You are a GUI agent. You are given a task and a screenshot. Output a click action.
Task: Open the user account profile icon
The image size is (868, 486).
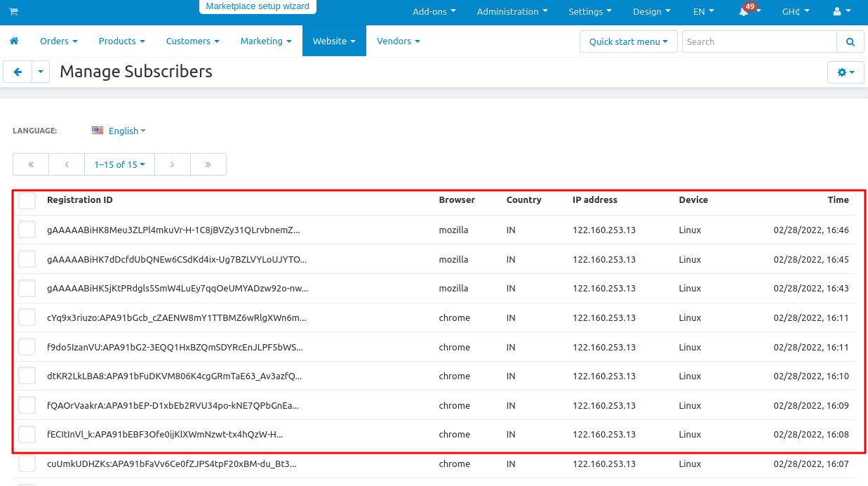[x=841, y=12]
